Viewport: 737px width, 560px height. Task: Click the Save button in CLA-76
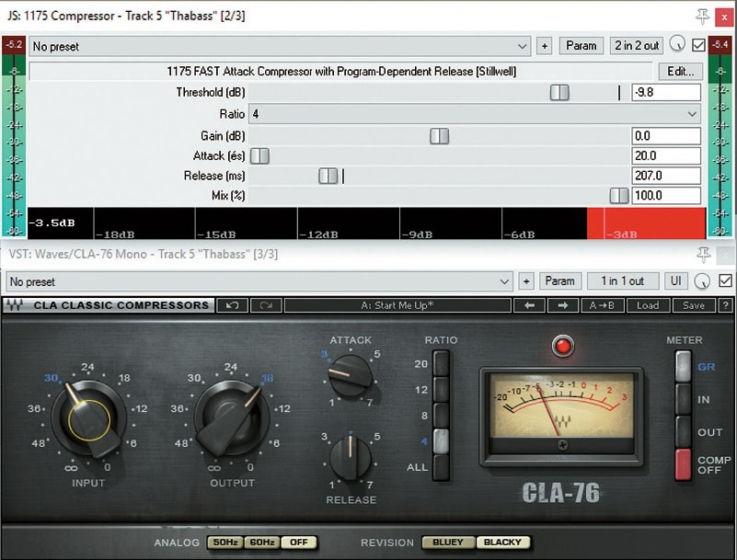point(693,305)
